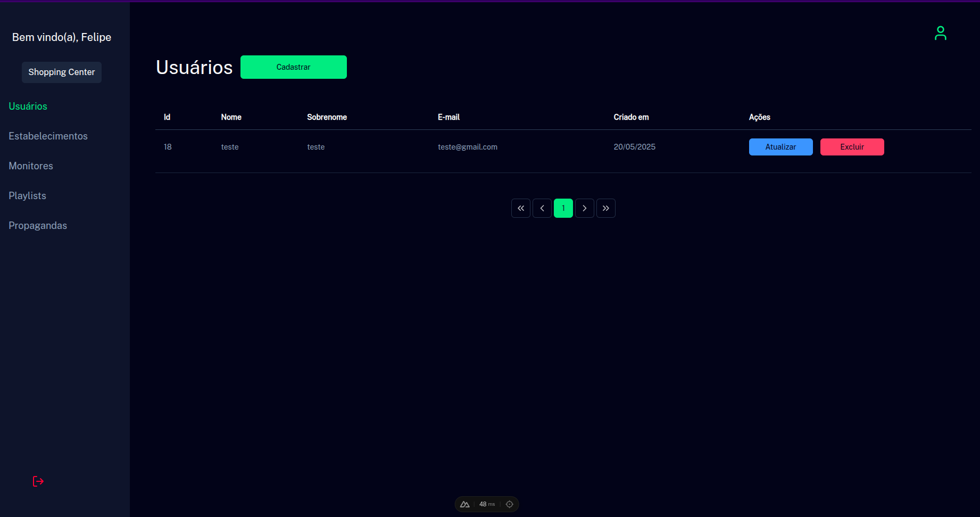Open Nuxt DevTools logo icon
The image size is (980, 517).
tap(464, 504)
